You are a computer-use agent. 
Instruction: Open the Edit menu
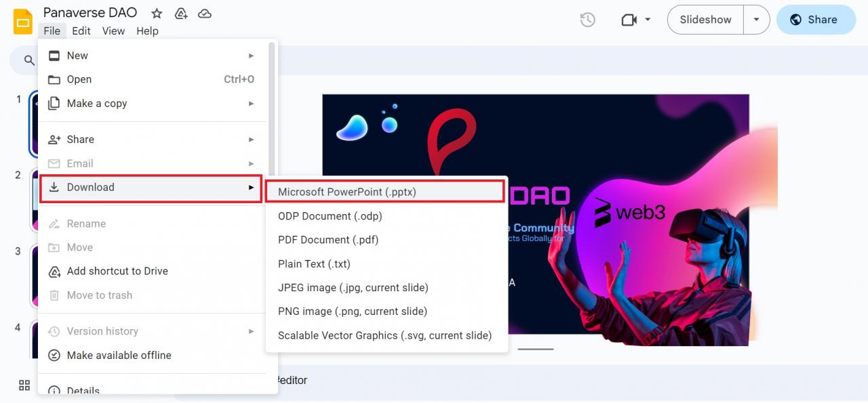[x=81, y=30]
